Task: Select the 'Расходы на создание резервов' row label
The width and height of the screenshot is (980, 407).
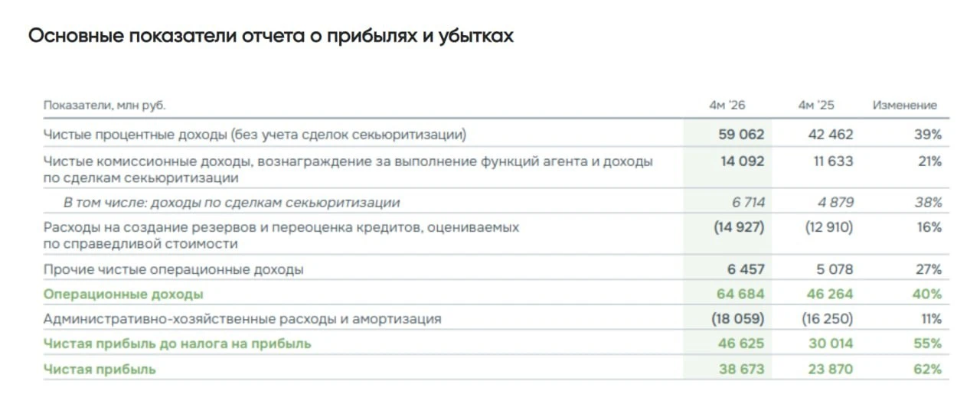Action: [x=282, y=236]
